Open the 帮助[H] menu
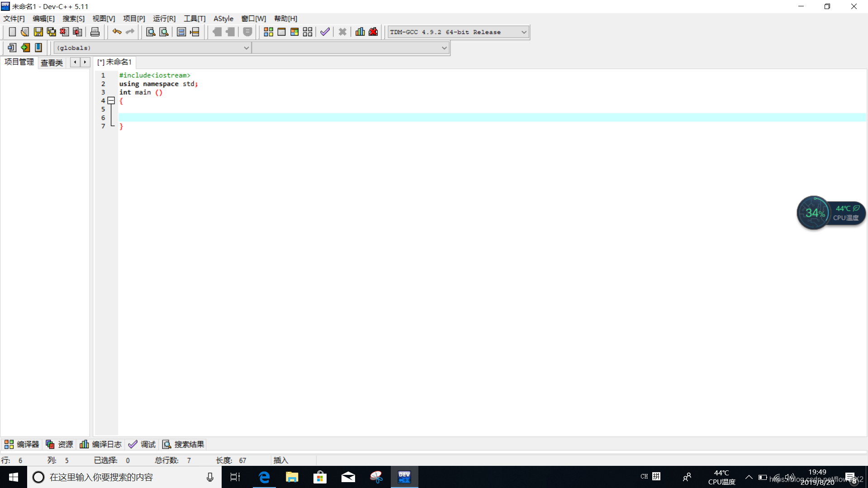The image size is (868, 488). click(x=285, y=19)
